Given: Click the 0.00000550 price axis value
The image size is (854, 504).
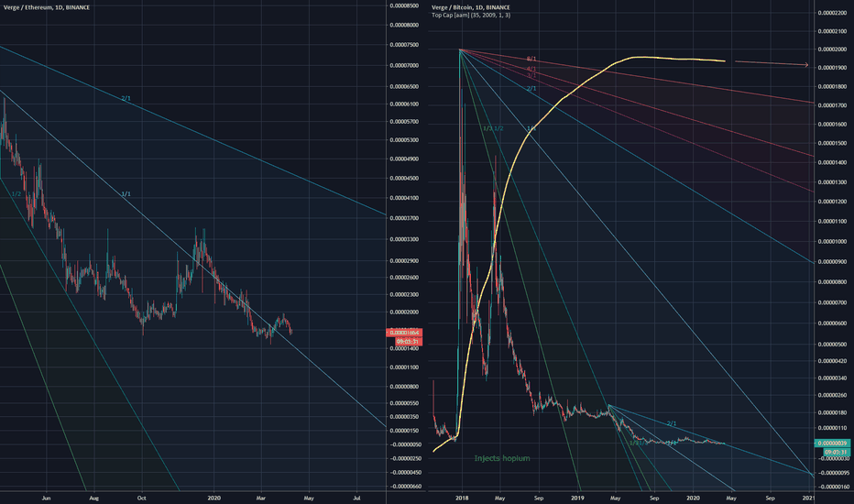Looking at the screenshot, I should [x=404, y=404].
